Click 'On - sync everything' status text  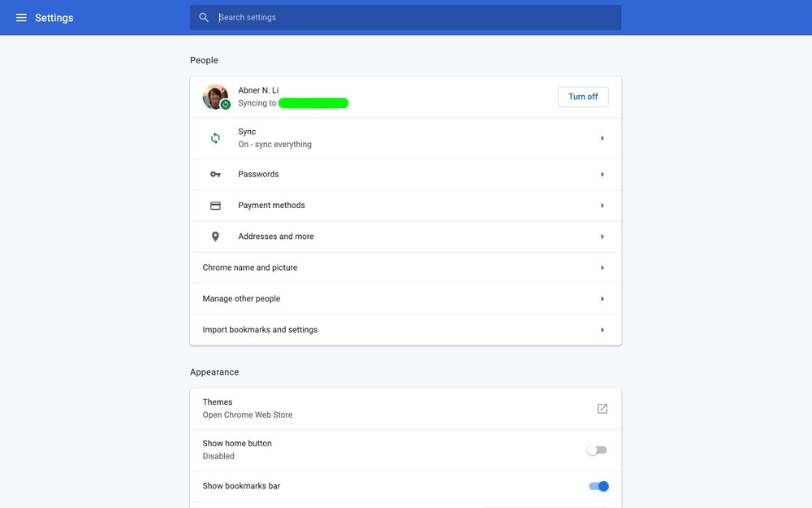275,145
